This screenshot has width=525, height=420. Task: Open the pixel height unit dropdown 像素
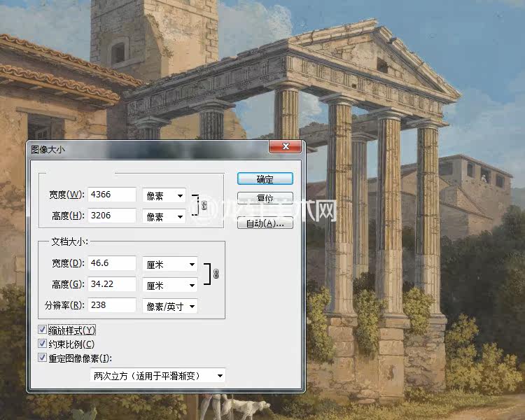[164, 217]
